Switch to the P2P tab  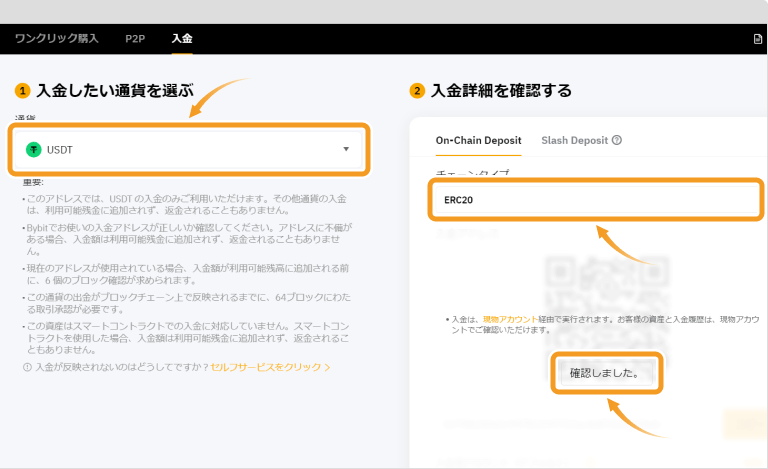click(135, 39)
